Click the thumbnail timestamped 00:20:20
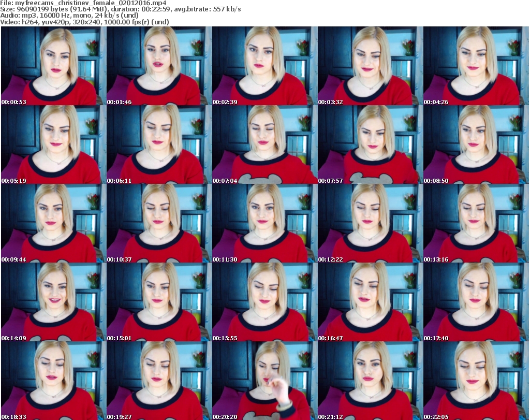 [x=264, y=381]
